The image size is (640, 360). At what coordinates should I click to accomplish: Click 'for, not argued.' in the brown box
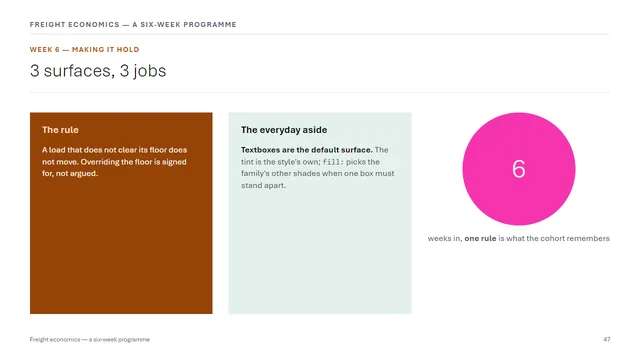tap(70, 173)
